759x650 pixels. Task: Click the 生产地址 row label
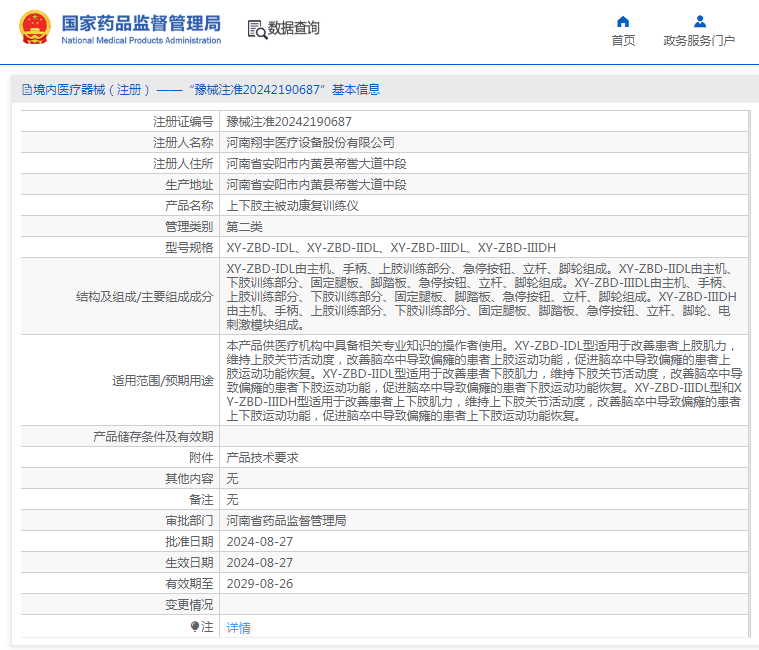pyautogui.click(x=189, y=184)
